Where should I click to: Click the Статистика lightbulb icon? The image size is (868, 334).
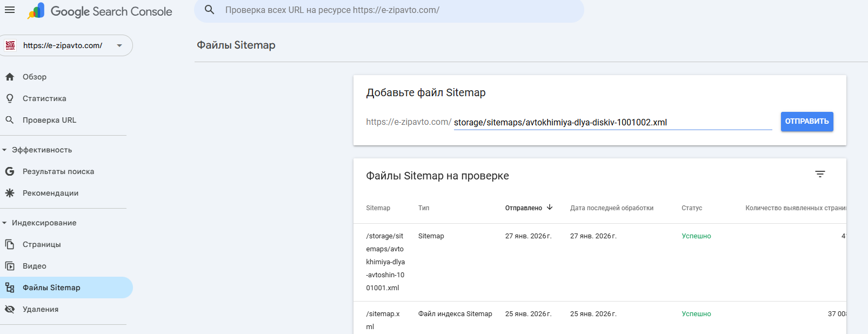(10, 98)
